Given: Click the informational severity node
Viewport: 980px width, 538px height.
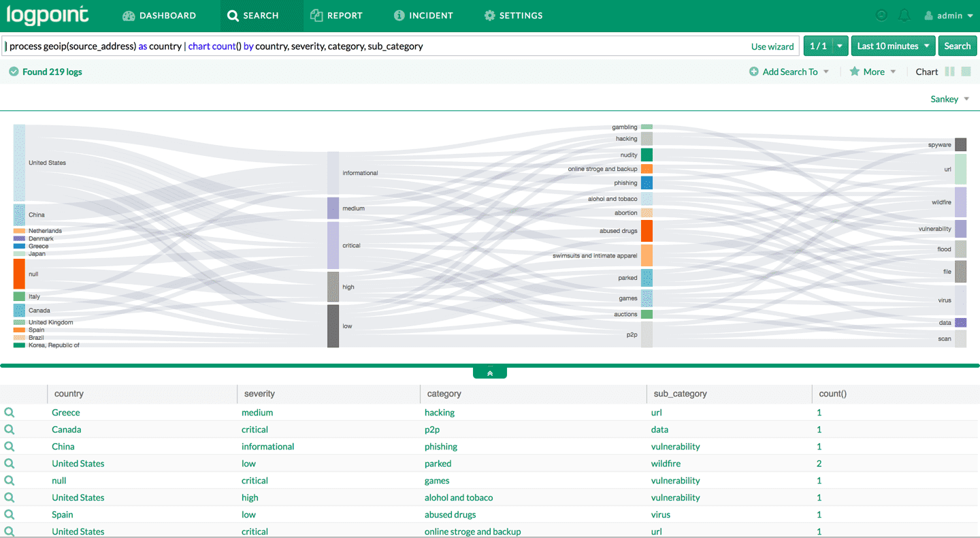Looking at the screenshot, I should [333, 173].
